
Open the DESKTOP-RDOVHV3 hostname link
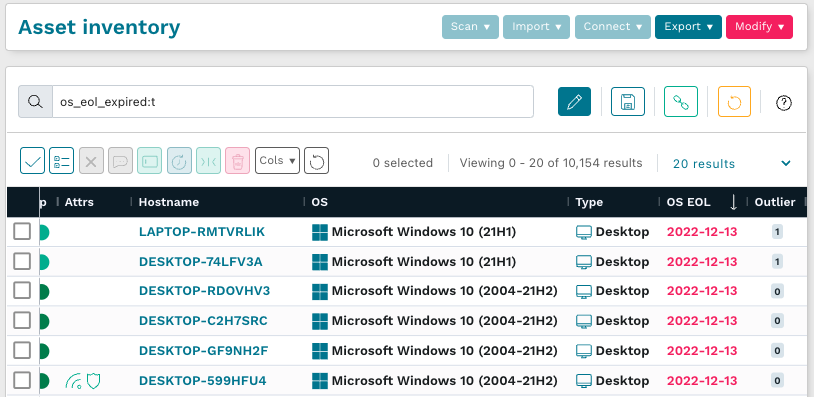(205, 291)
